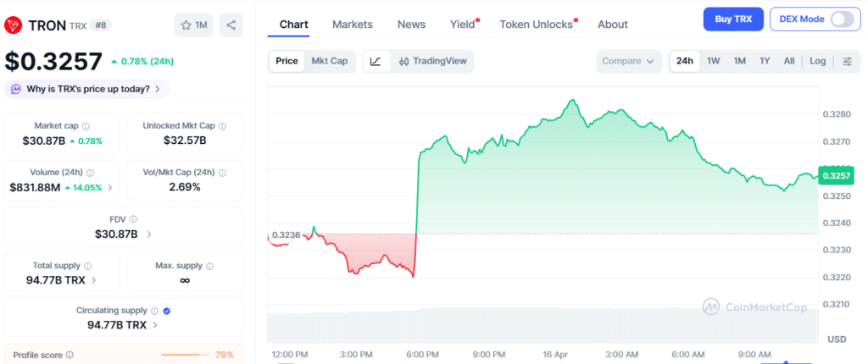The width and height of the screenshot is (868, 364).
Task: Add TRX to watchlist star button
Action: click(x=194, y=25)
